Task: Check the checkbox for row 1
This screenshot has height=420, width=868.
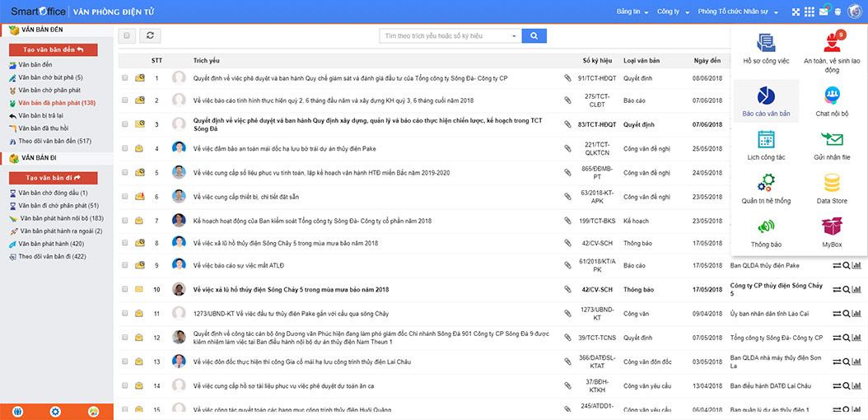Action: (124, 78)
